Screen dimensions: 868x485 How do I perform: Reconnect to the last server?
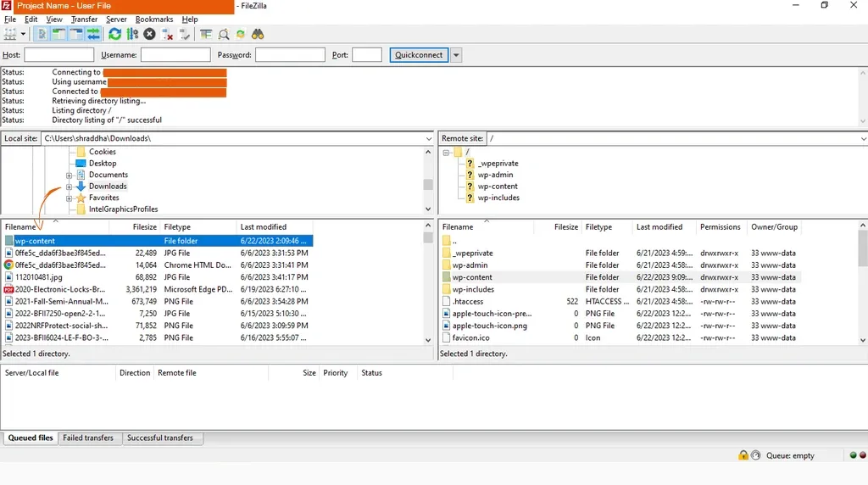coord(184,34)
